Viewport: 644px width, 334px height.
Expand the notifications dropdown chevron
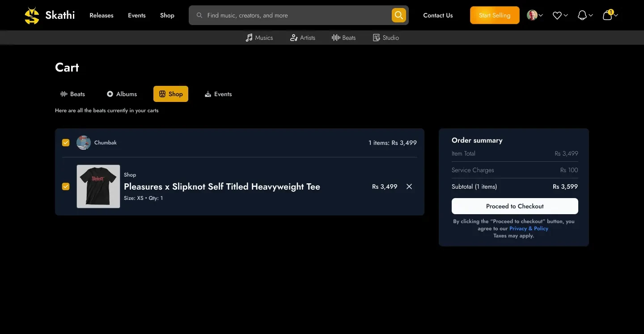(591, 16)
